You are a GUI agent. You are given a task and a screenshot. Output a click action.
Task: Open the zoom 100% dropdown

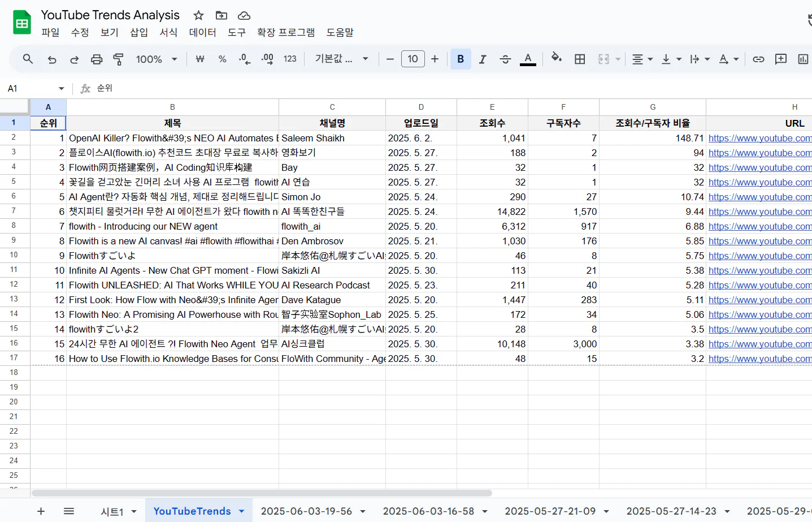pyautogui.click(x=157, y=59)
